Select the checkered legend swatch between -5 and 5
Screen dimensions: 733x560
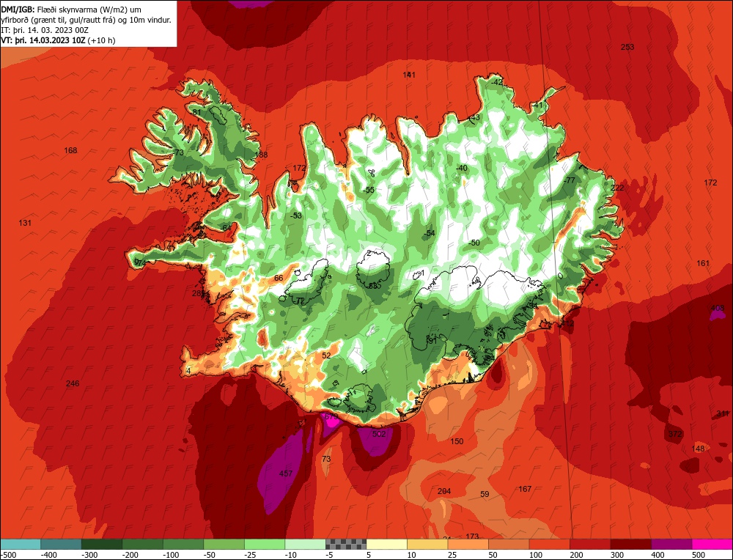(346, 544)
